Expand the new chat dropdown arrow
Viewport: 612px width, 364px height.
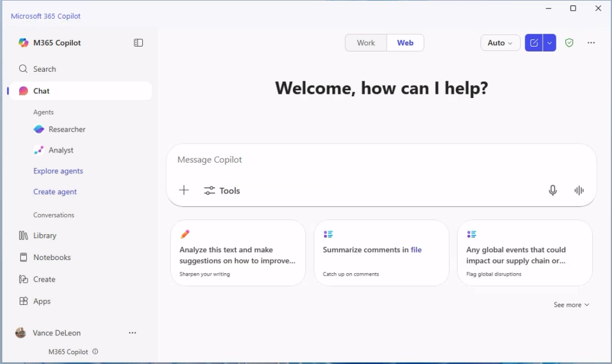(x=550, y=43)
